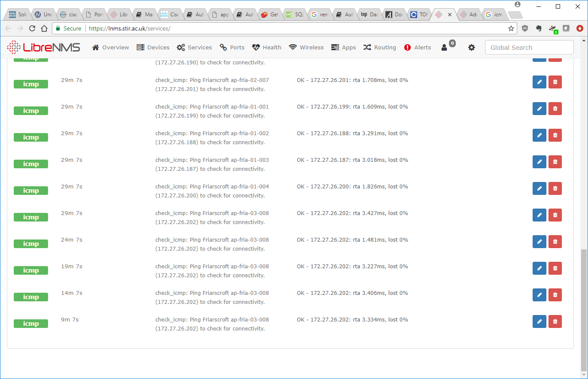Open the Ports section
Screen dimensions: 588x379
[232, 47]
